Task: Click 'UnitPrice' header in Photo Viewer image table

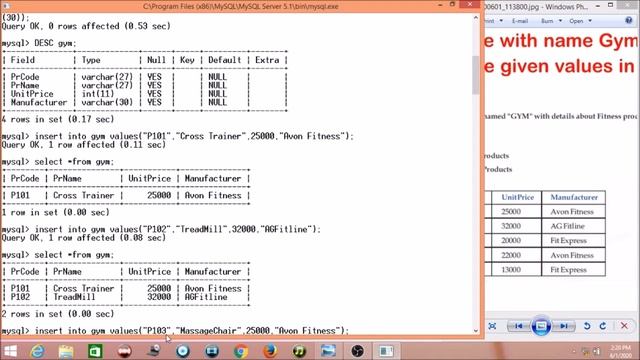Action: point(518,197)
